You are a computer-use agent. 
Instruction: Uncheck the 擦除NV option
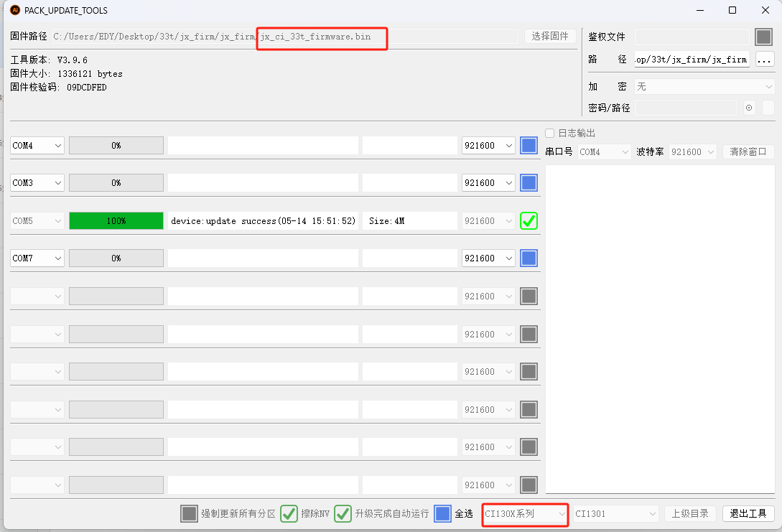(289, 513)
